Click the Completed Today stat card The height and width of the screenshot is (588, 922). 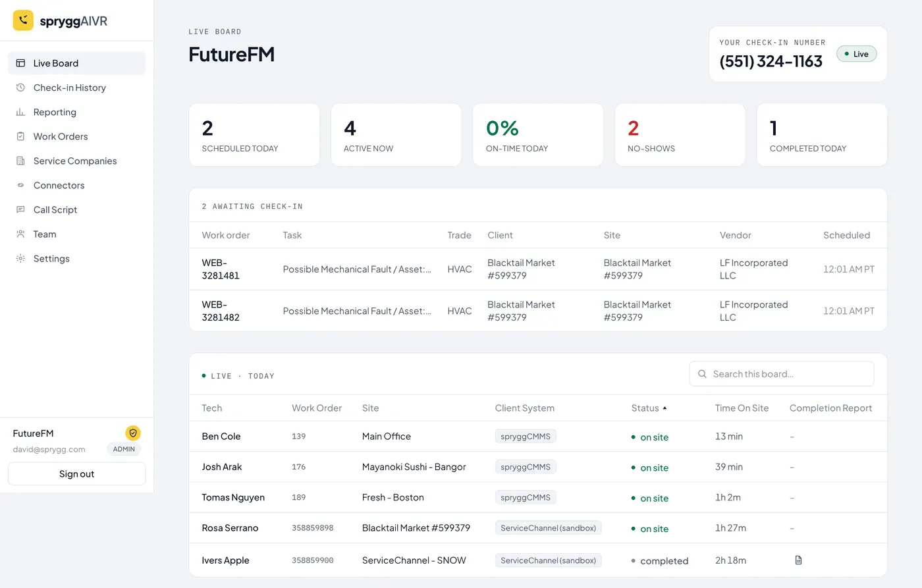pyautogui.click(x=822, y=135)
